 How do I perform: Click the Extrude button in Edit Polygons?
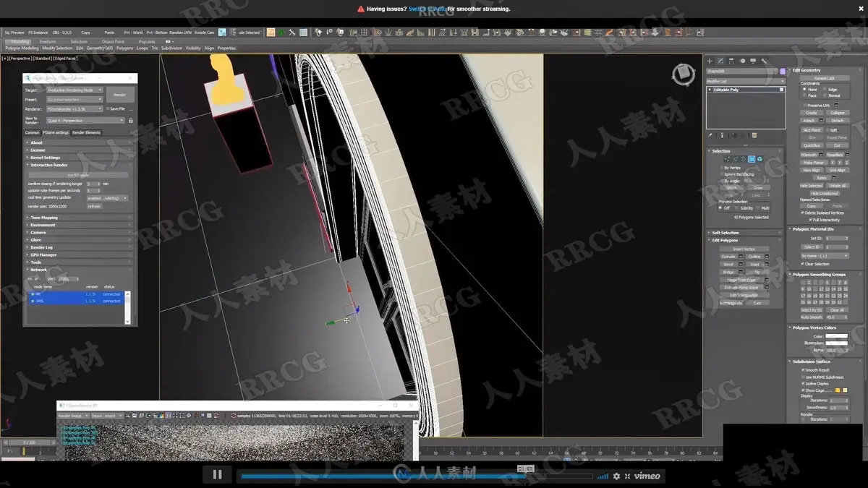tap(728, 257)
